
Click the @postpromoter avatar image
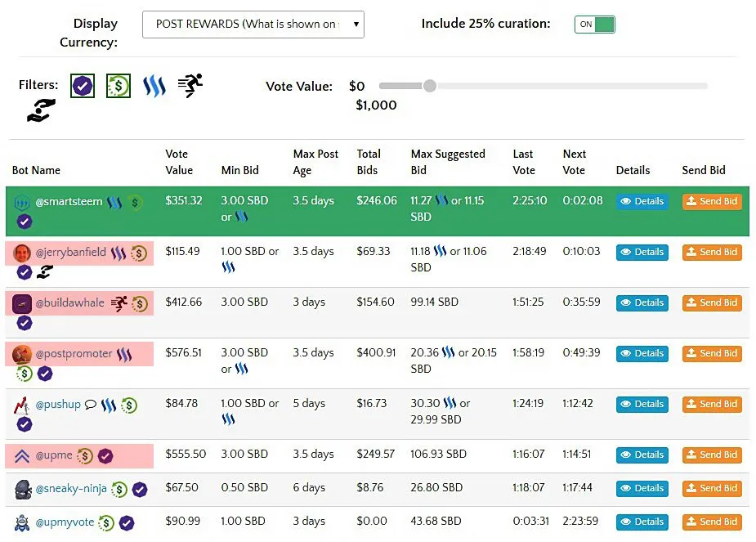(x=22, y=355)
